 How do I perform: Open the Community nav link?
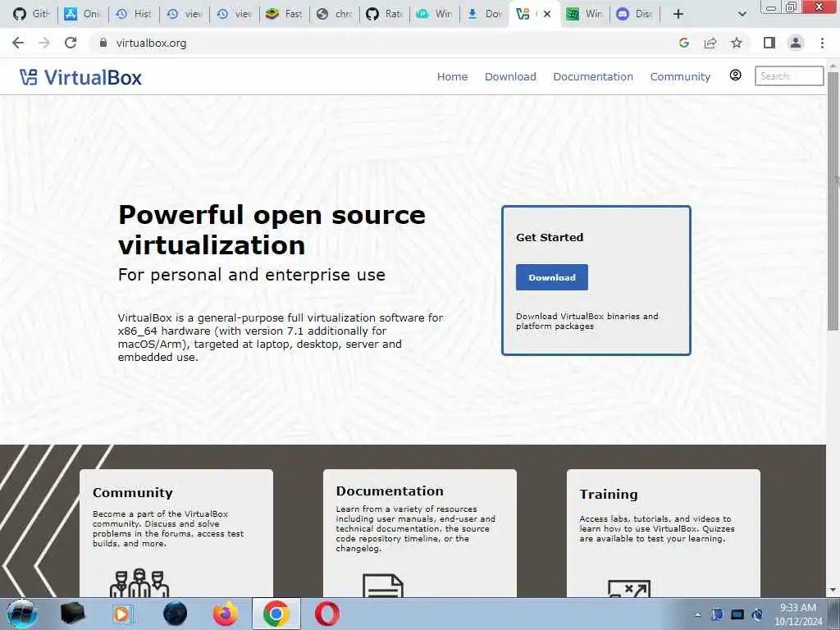[680, 76]
